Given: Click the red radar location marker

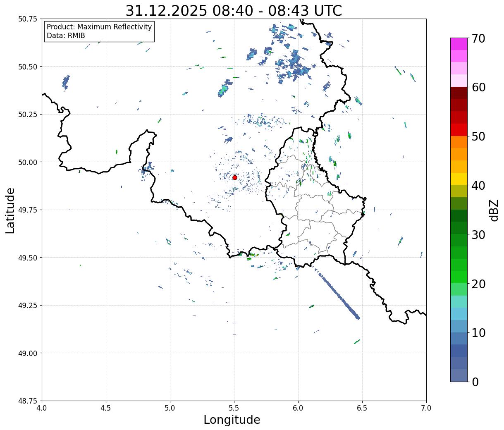Looking at the screenshot, I should coord(235,177).
